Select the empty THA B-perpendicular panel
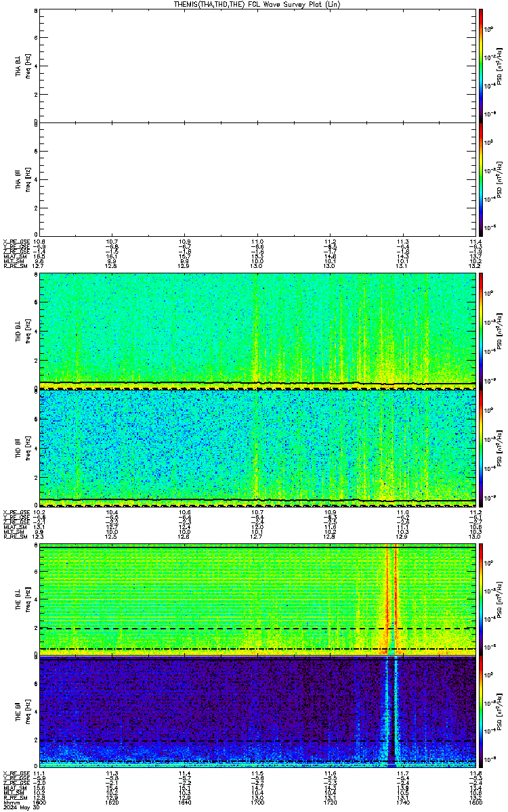Screen dimensions: 508x812 [257, 65]
